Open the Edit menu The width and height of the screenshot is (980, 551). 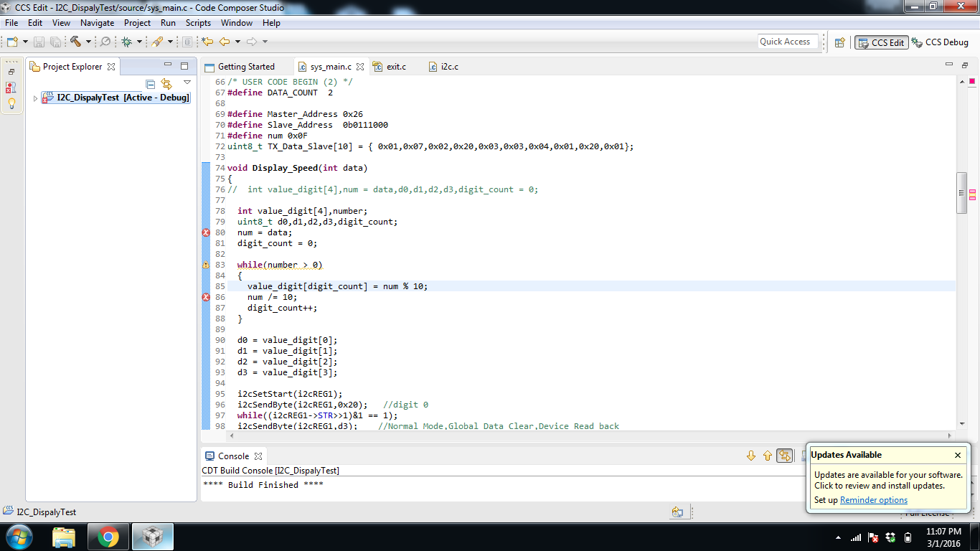coord(35,23)
